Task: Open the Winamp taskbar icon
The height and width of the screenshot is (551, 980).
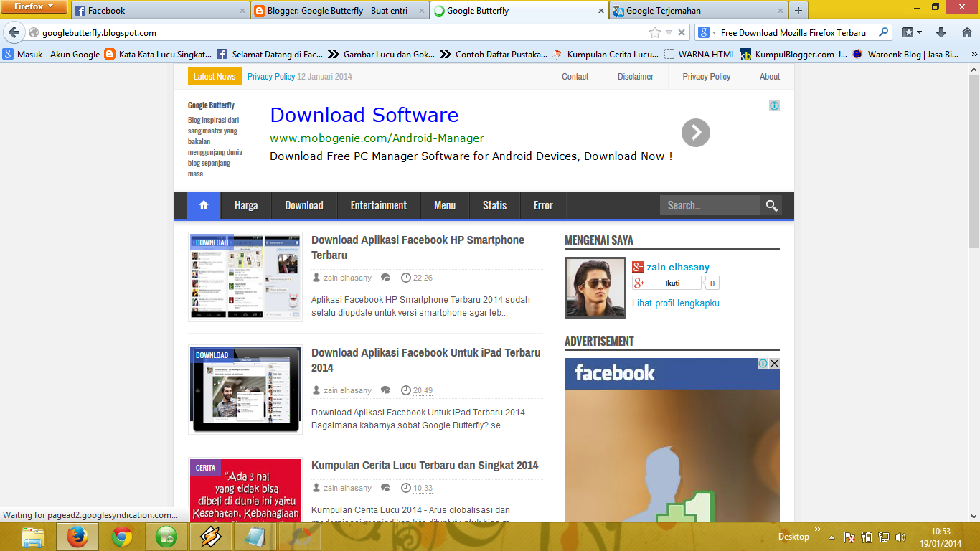Action: (x=211, y=537)
